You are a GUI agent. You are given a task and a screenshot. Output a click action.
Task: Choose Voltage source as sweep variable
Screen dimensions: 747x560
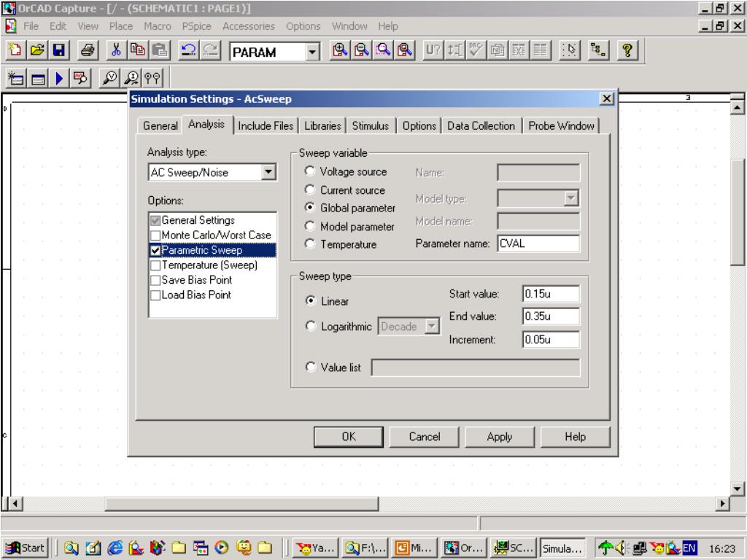click(x=310, y=172)
